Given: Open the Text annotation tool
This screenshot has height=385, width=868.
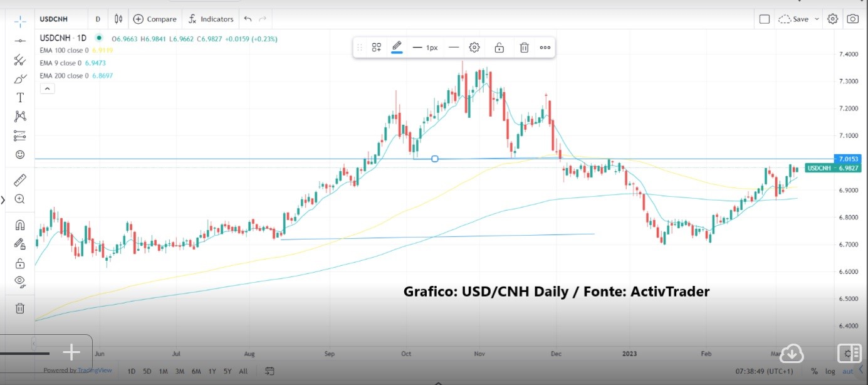Looking at the screenshot, I should (x=19, y=97).
